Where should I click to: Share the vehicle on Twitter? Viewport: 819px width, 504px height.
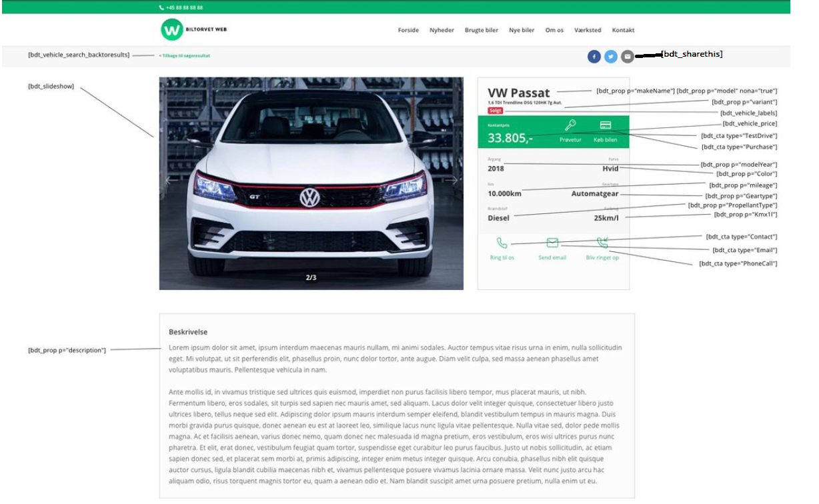pos(610,57)
